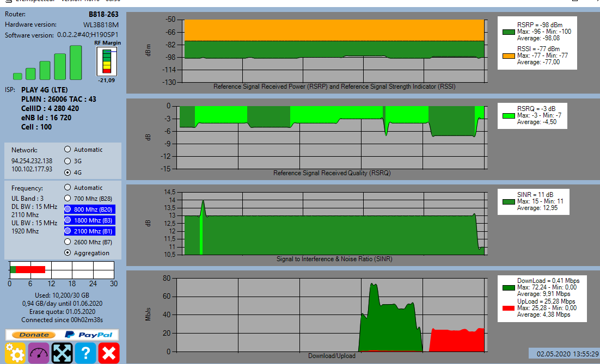Click the DownLoad green legend swatch

coord(509,287)
